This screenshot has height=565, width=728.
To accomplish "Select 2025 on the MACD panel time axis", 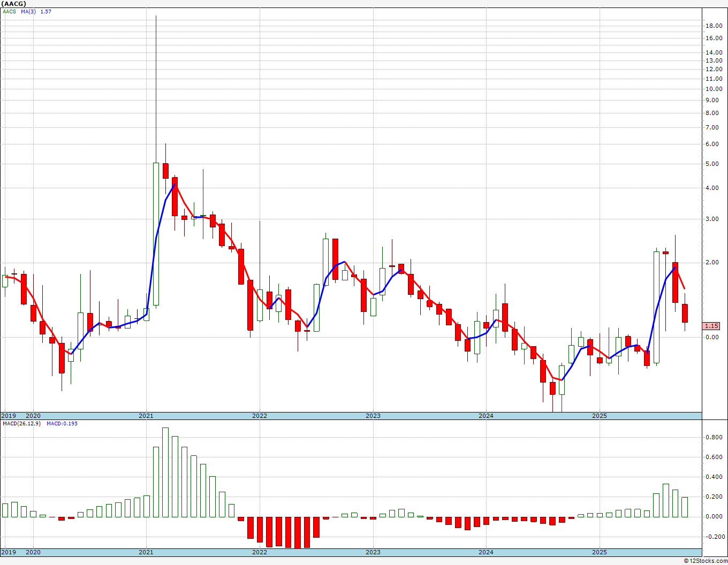I will [x=600, y=552].
